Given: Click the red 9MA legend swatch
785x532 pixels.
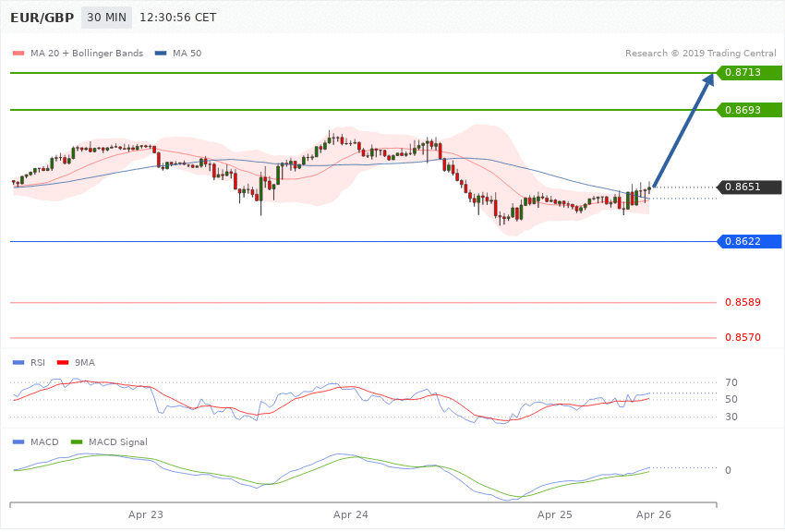Looking at the screenshot, I should tap(63, 363).
